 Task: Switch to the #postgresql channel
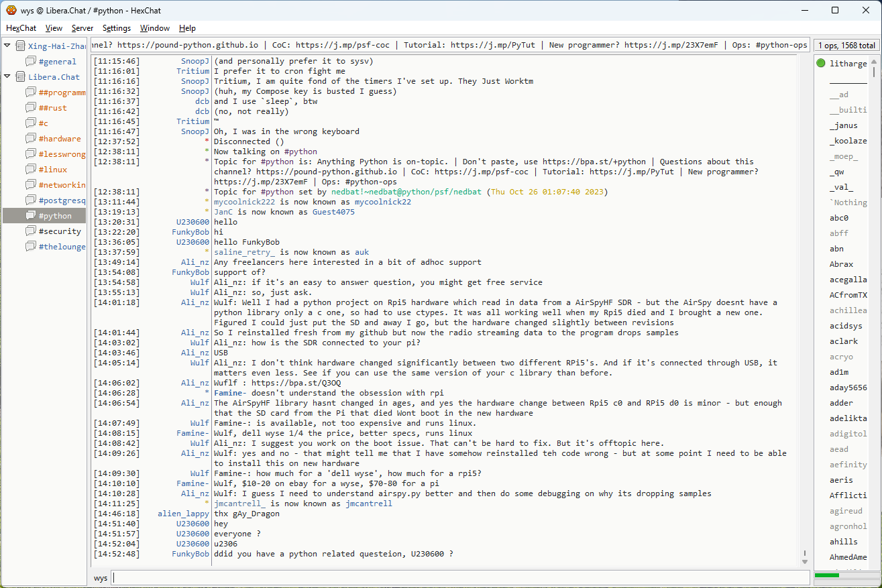coord(62,200)
